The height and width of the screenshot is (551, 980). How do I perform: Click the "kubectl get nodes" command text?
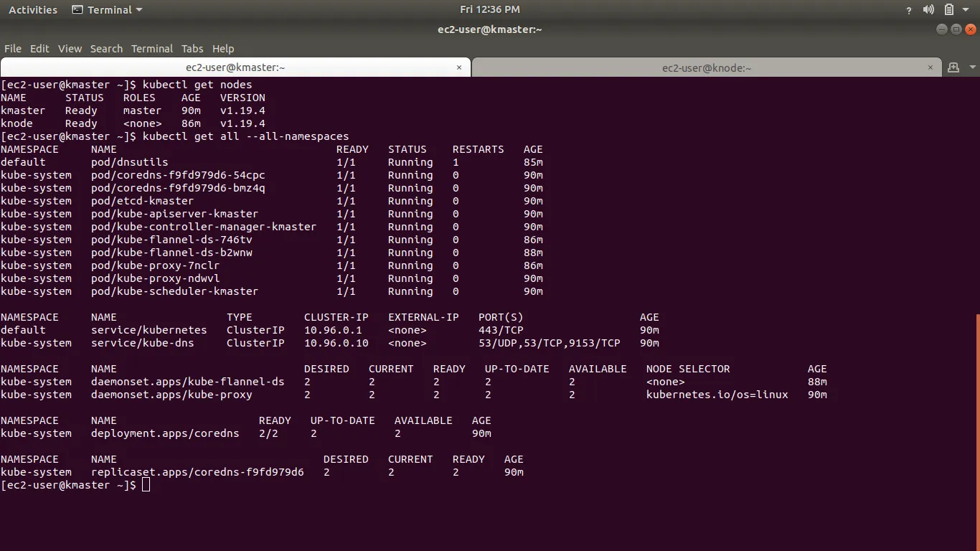[197, 85]
